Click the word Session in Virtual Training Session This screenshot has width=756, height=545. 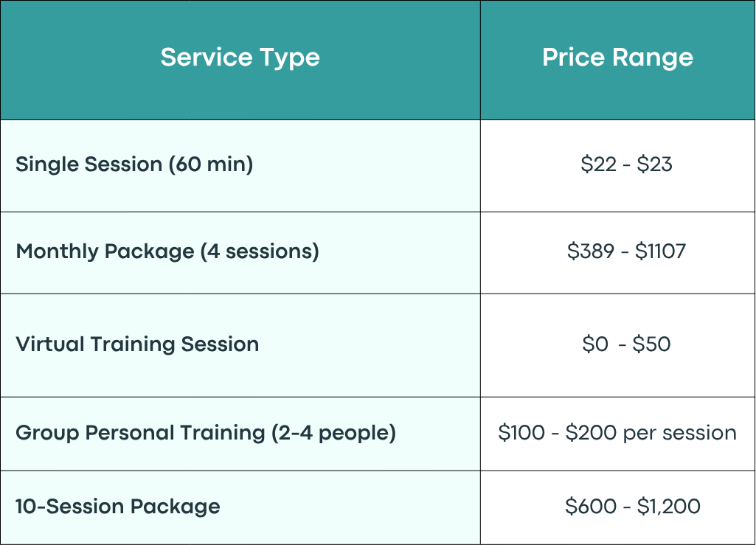(x=220, y=344)
